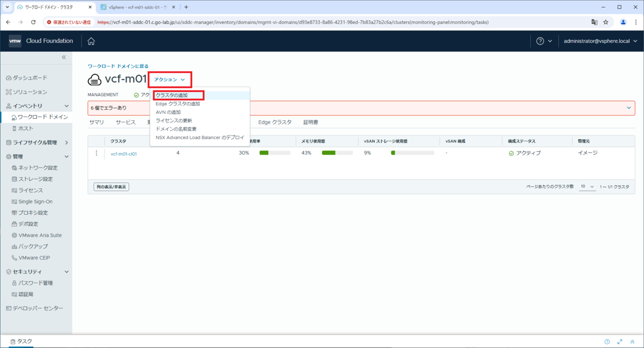
Task: Open the vcf-m01-cl01 cluster link
Action: (x=124, y=154)
